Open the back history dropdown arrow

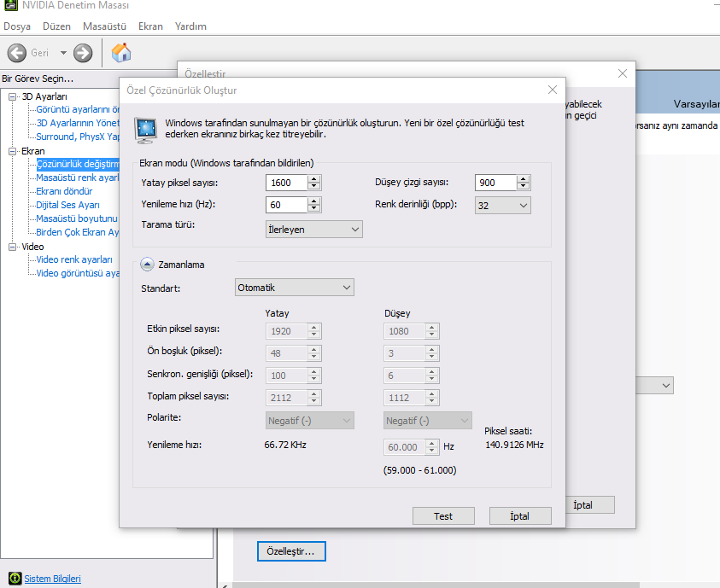coord(63,53)
